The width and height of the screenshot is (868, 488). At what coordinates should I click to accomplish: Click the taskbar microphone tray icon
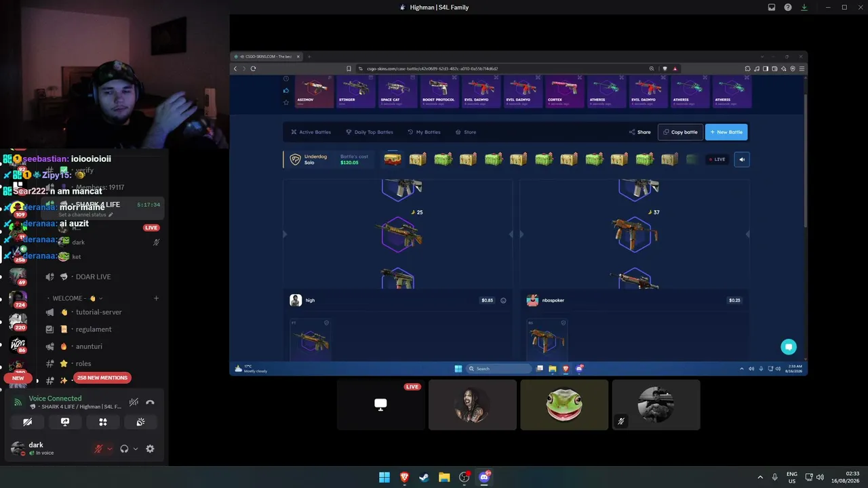(x=774, y=477)
